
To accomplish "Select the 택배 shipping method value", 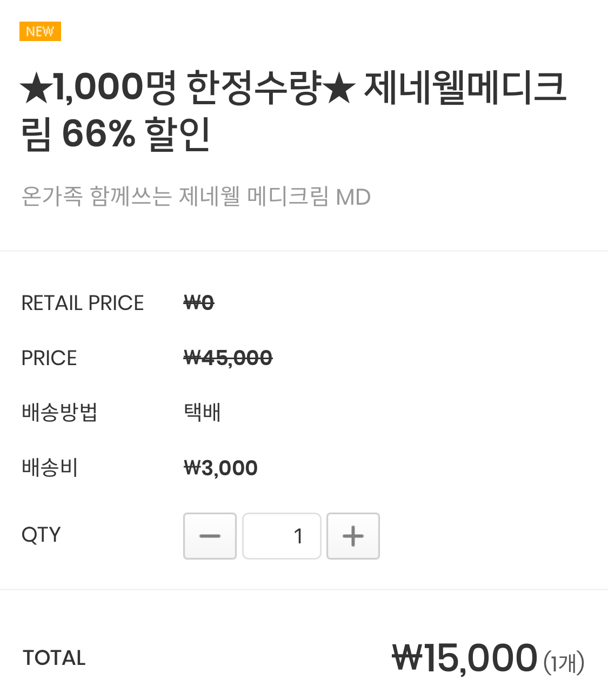I will click(202, 413).
